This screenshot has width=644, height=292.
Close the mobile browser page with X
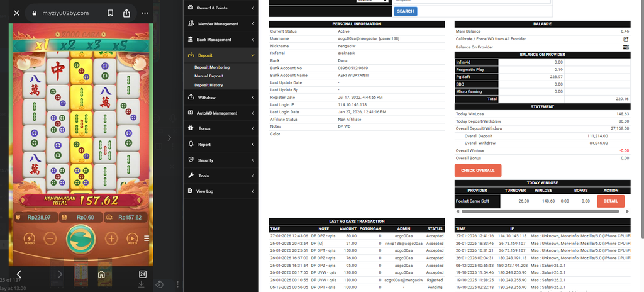click(x=16, y=13)
